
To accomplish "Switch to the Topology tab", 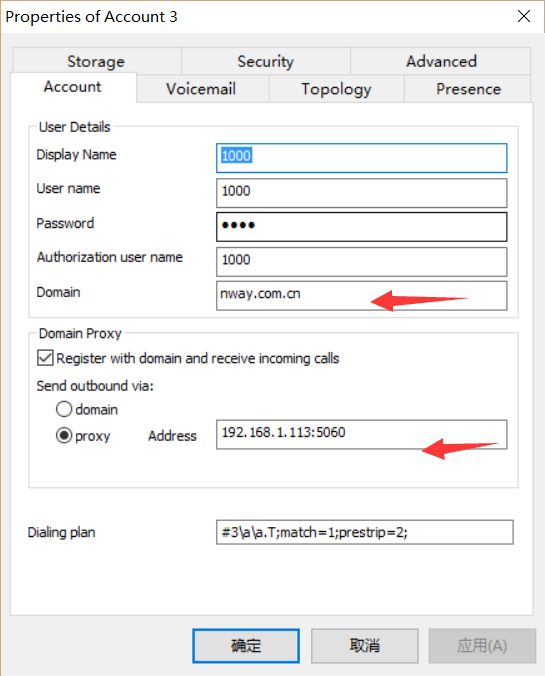I will pyautogui.click(x=336, y=89).
